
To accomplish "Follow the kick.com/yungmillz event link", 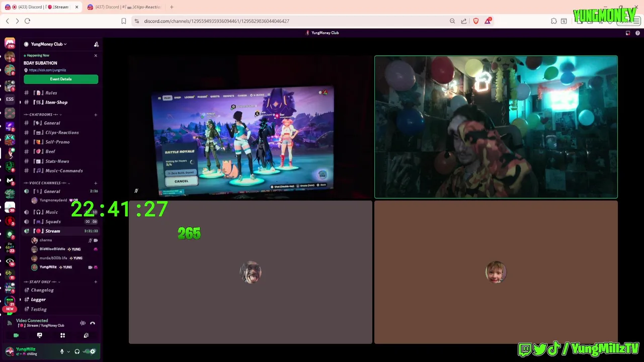I will point(47,70).
